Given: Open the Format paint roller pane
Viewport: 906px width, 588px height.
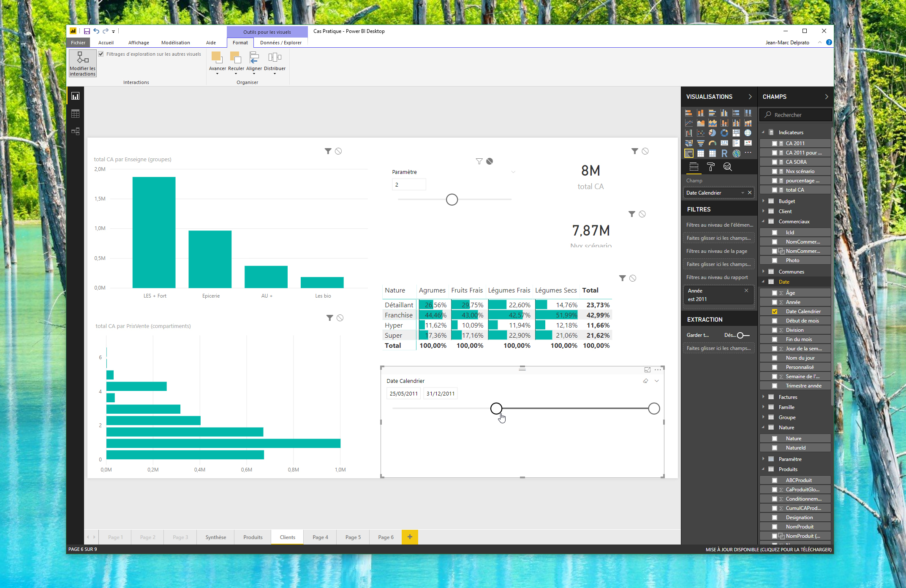Looking at the screenshot, I should click(710, 167).
